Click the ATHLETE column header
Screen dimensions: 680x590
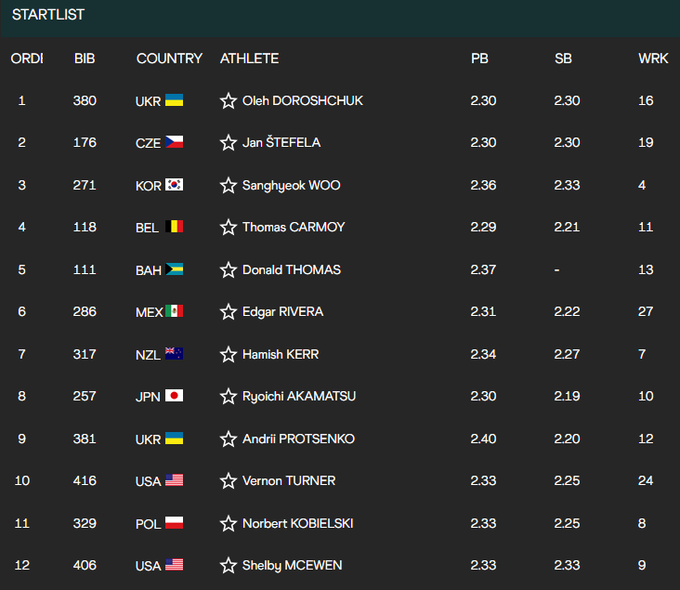(x=249, y=58)
